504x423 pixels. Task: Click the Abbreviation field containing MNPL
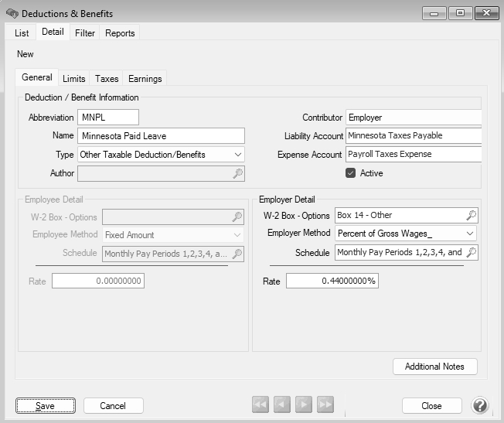[x=107, y=118]
